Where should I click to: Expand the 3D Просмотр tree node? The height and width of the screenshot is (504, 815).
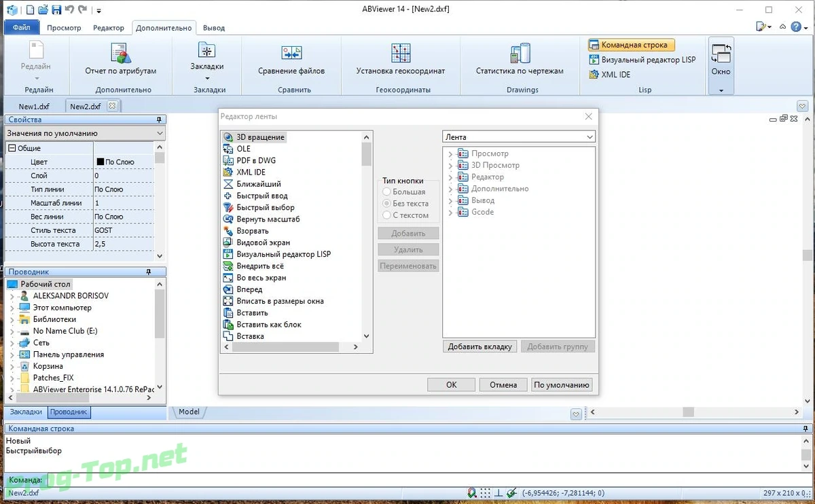(x=450, y=166)
